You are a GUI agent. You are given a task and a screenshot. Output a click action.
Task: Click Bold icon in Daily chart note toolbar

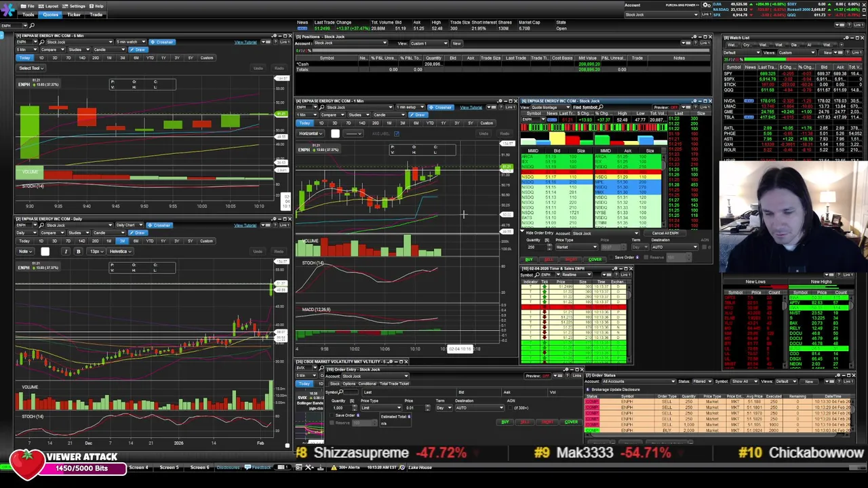(x=78, y=251)
